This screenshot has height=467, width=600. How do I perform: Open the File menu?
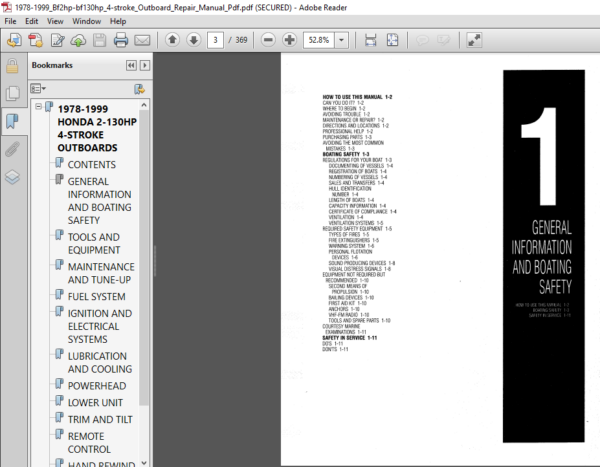(x=10, y=21)
